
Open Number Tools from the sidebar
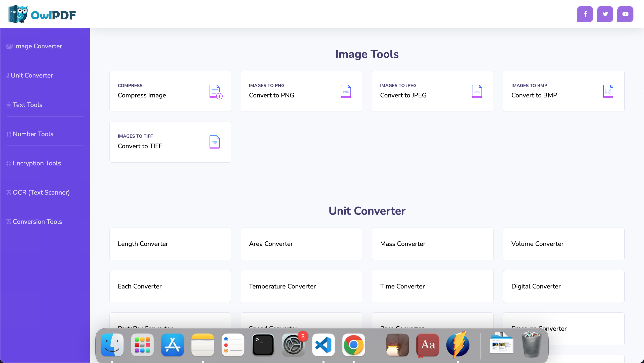click(33, 134)
